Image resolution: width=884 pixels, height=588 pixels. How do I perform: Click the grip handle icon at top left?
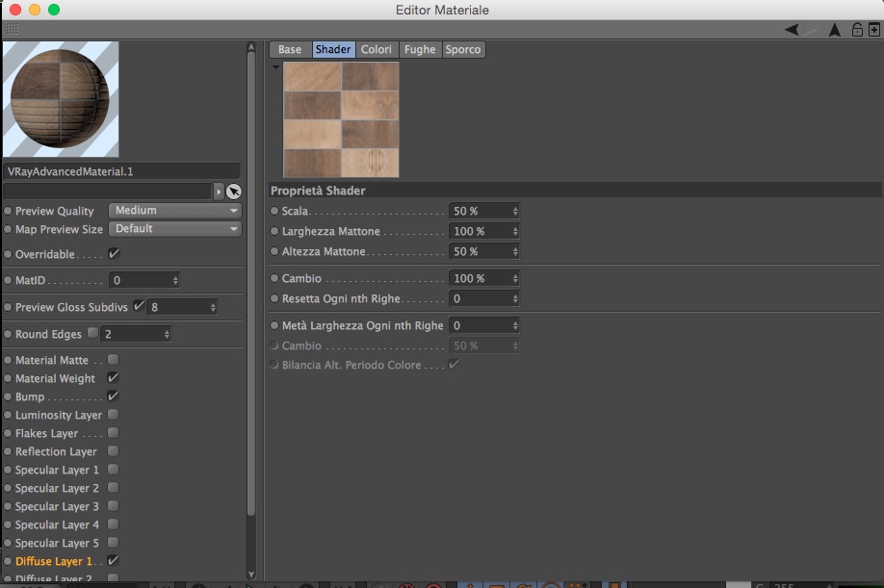pyautogui.click(x=13, y=29)
